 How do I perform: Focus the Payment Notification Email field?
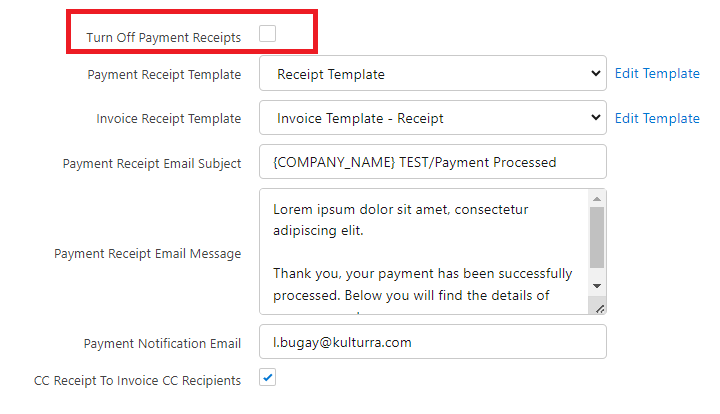coord(432,342)
